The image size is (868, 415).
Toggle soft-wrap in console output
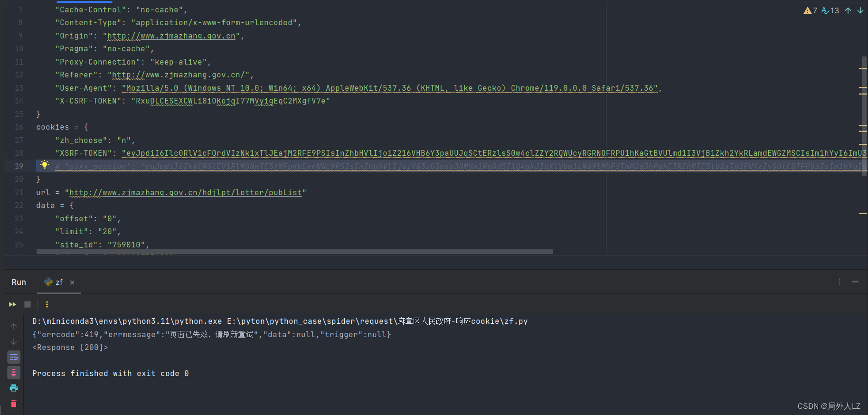point(14,357)
